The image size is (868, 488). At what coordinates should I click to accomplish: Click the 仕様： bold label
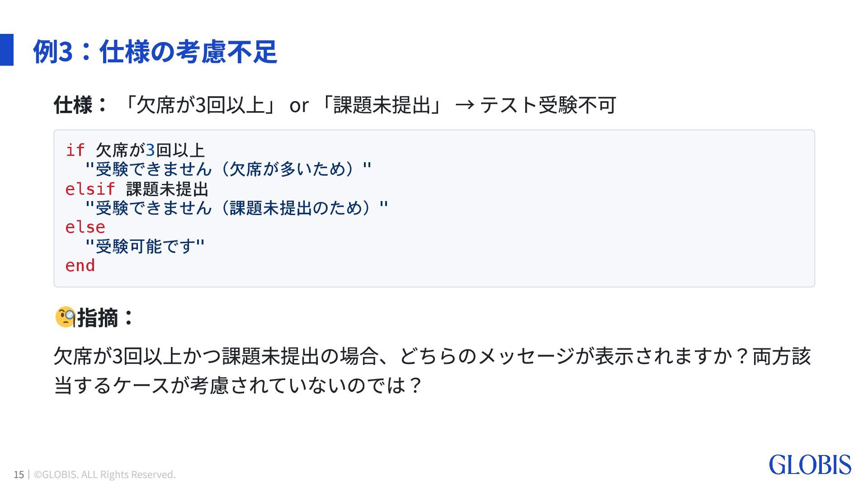(80, 105)
